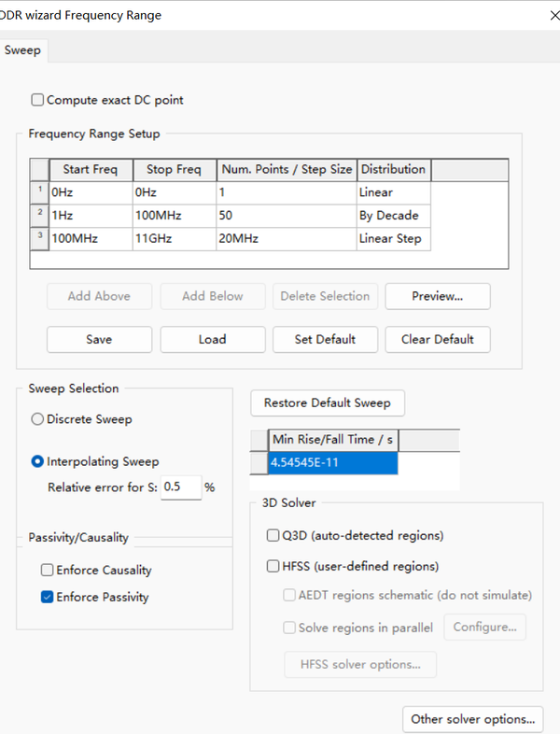Enable Compute exact DC point checkbox
The height and width of the screenshot is (734, 560).
[38, 100]
